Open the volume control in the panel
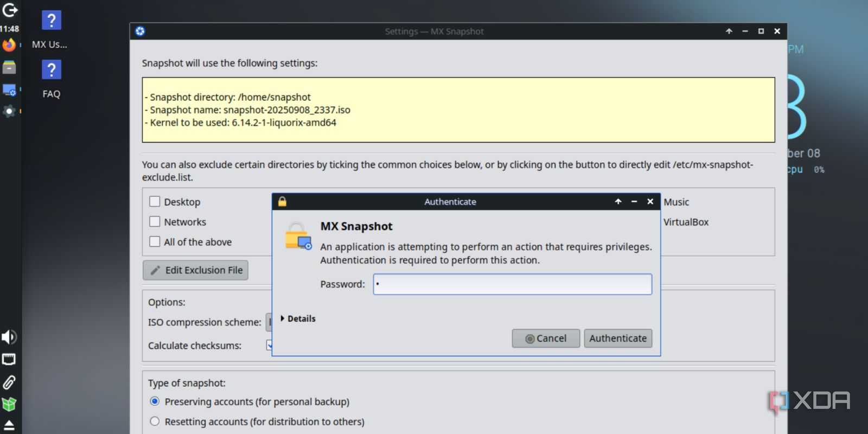The width and height of the screenshot is (868, 434). [9, 337]
